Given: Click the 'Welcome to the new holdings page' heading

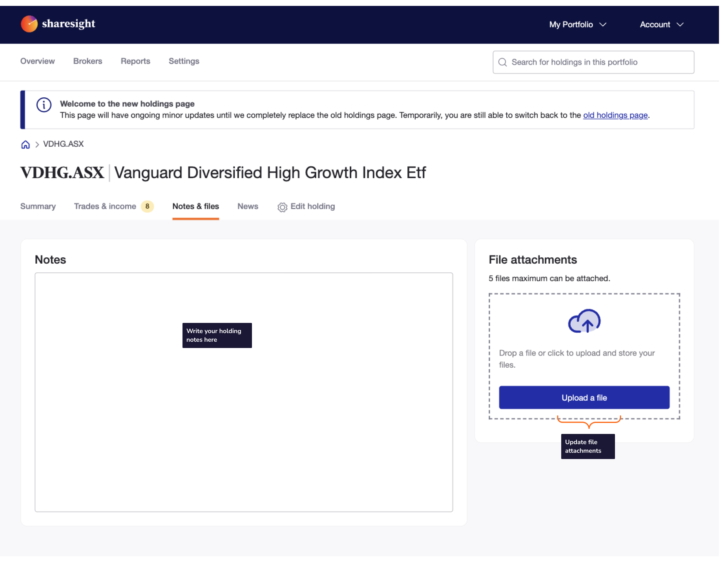Looking at the screenshot, I should [127, 104].
